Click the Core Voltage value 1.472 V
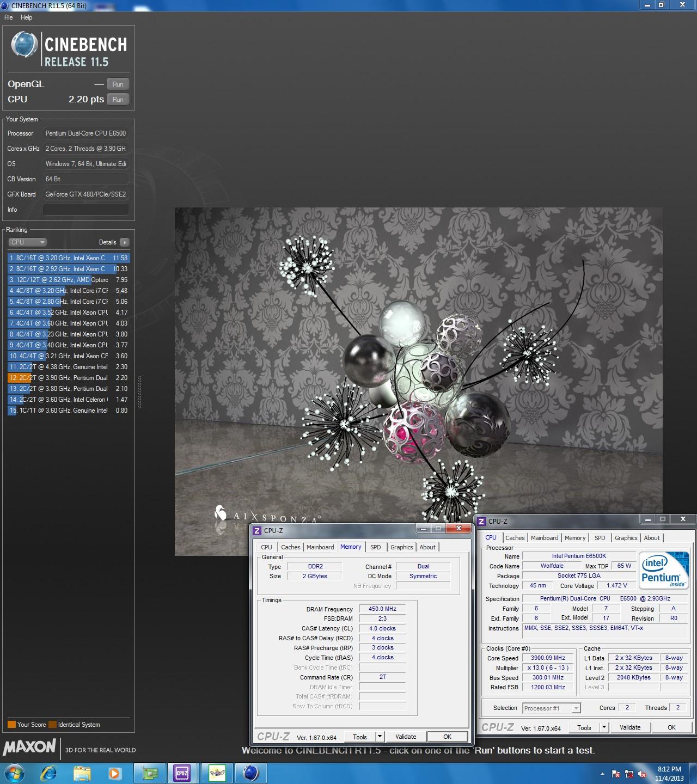 pos(617,585)
